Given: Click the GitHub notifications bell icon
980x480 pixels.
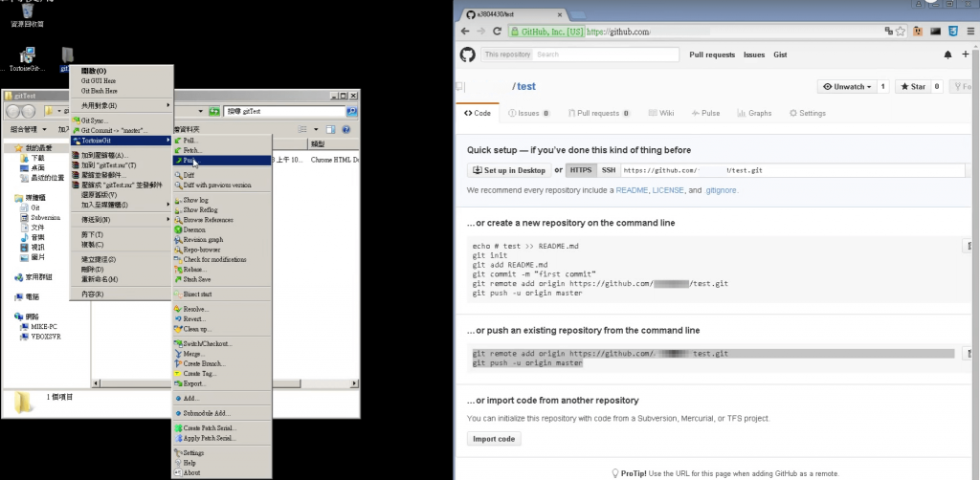Looking at the screenshot, I should coord(947,55).
